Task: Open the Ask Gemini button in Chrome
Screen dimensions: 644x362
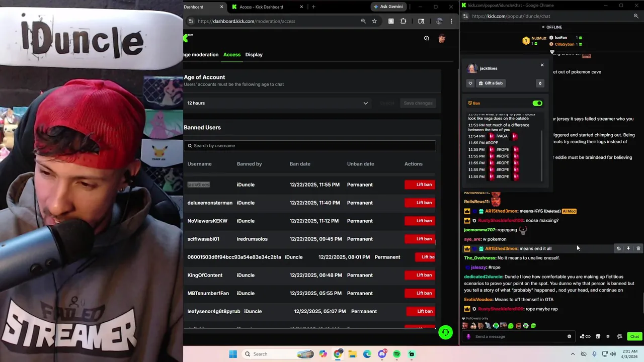Action: 388,7
